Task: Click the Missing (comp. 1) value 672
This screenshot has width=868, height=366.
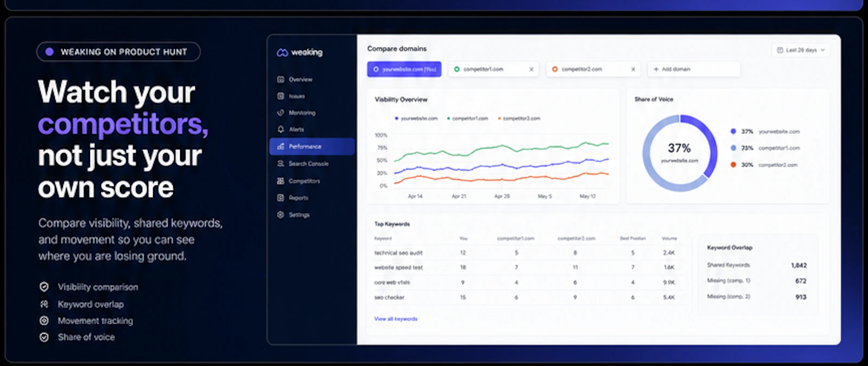Action: (x=801, y=281)
